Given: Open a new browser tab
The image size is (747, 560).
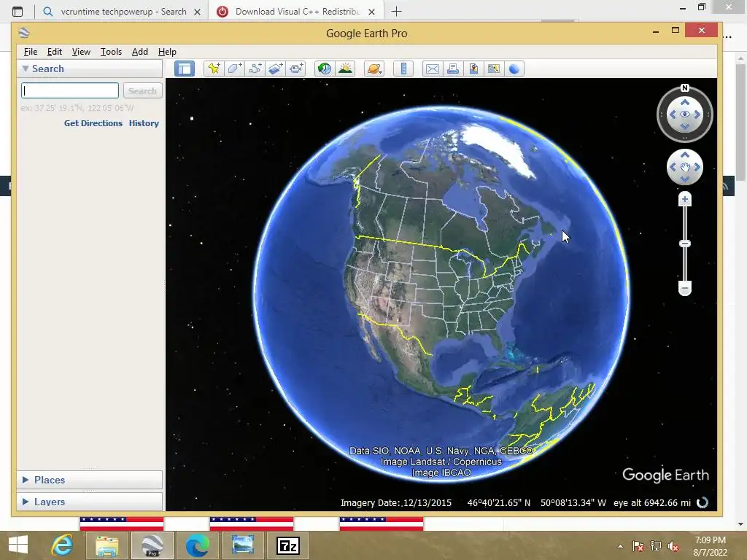Looking at the screenshot, I should click(396, 12).
